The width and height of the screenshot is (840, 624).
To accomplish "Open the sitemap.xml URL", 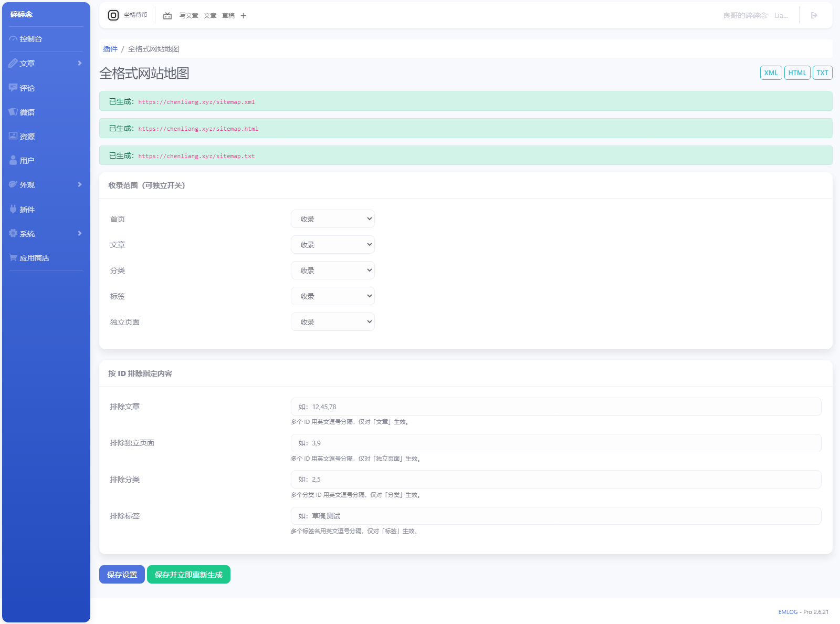I will 196,102.
